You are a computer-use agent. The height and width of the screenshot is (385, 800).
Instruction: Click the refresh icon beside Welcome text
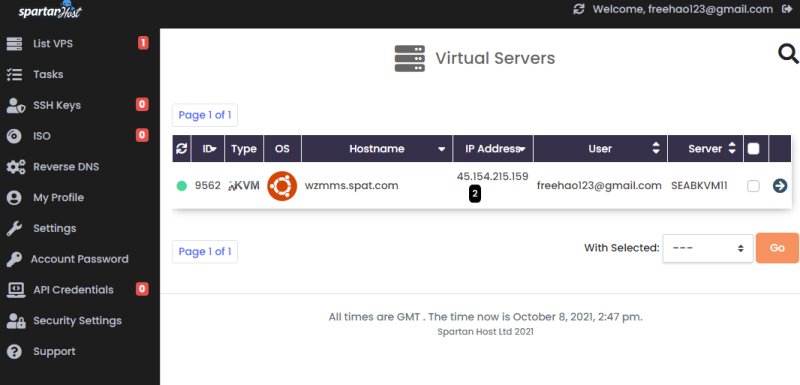pos(579,9)
